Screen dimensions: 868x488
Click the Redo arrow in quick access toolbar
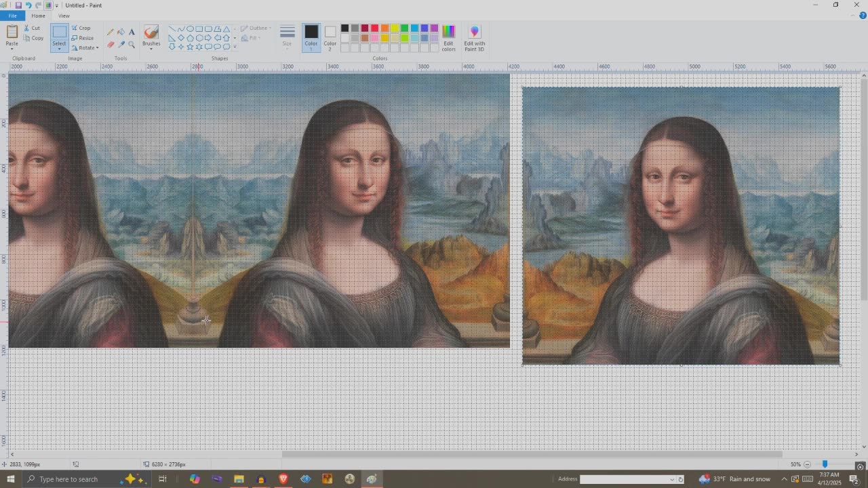(39, 5)
